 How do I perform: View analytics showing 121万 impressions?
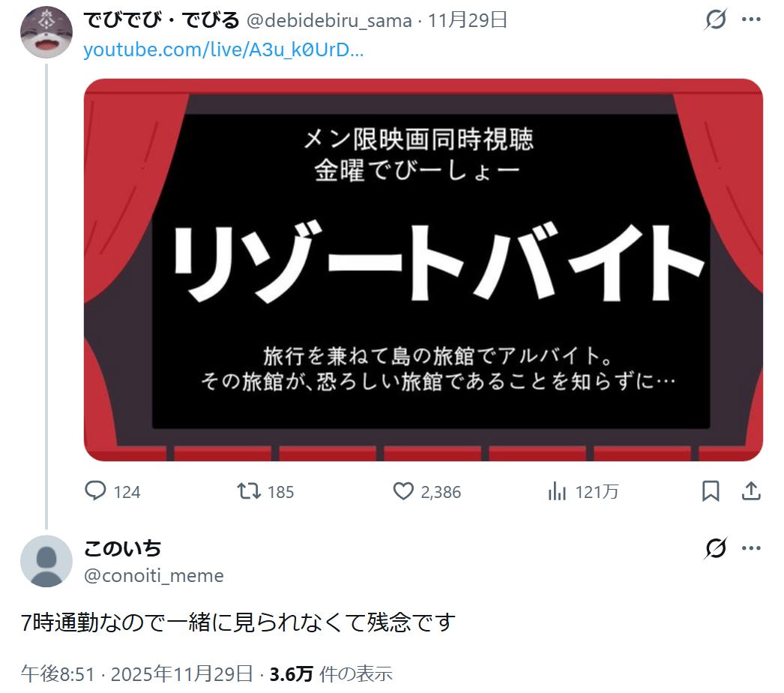click(x=557, y=490)
